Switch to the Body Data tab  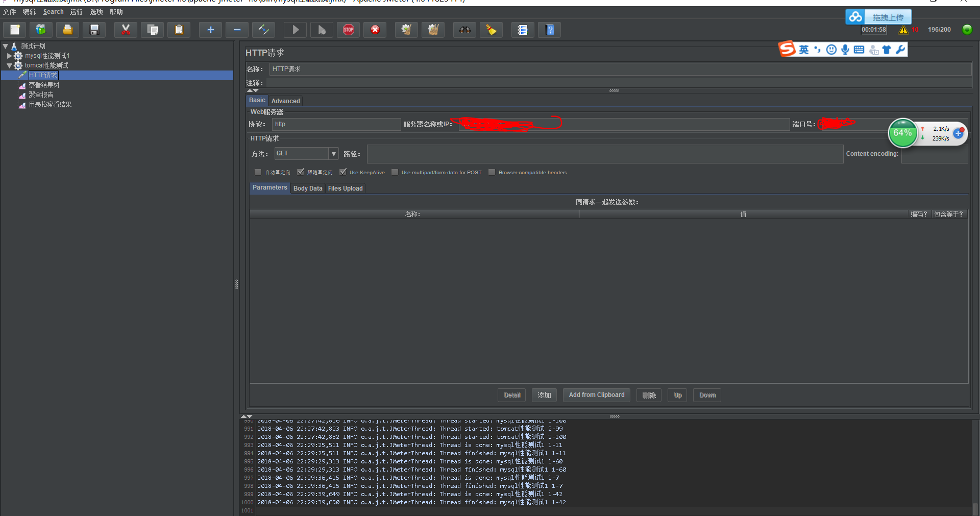pyautogui.click(x=308, y=188)
